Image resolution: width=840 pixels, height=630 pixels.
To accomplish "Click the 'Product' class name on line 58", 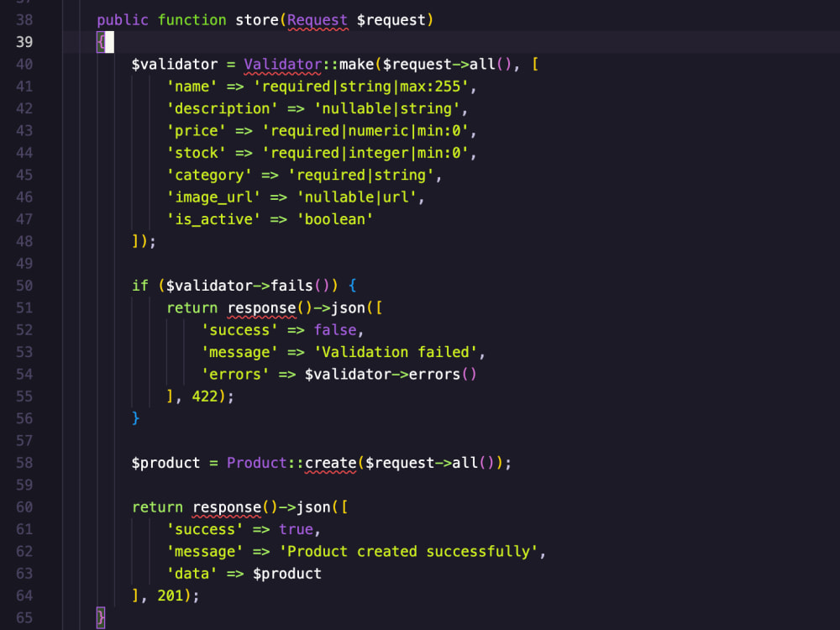I will coord(257,463).
